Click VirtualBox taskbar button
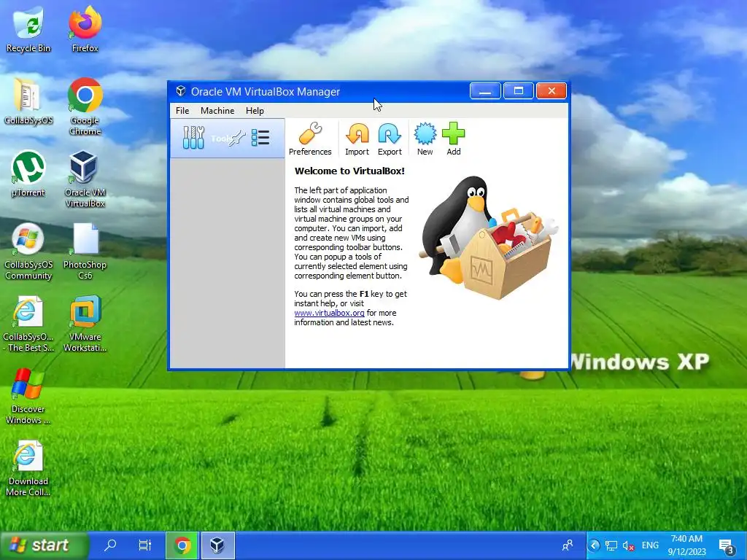This screenshot has height=560, width=747. (217, 545)
